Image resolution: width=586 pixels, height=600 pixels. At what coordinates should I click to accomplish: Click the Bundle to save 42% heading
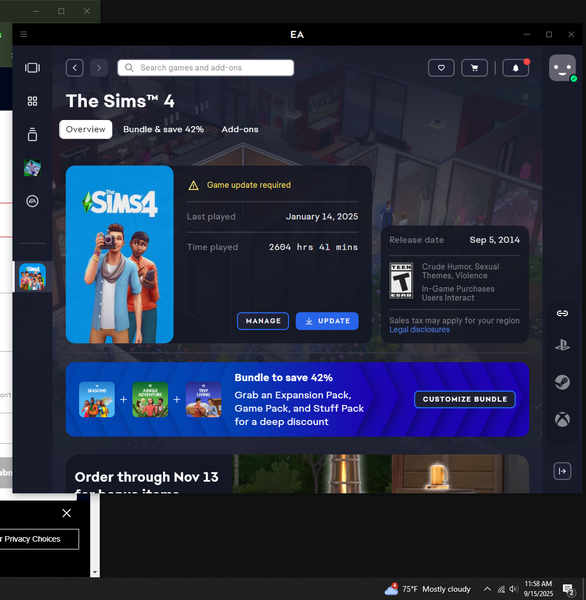coord(284,378)
